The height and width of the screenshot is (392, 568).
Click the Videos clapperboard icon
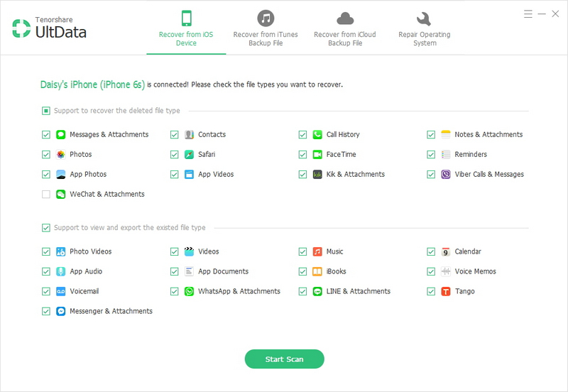tap(189, 252)
